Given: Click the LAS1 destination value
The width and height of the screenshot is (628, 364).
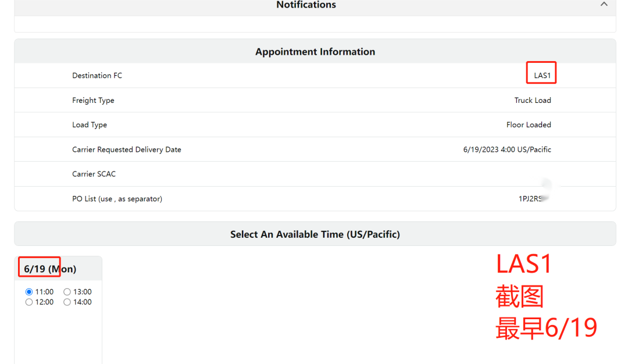Looking at the screenshot, I should (x=542, y=76).
